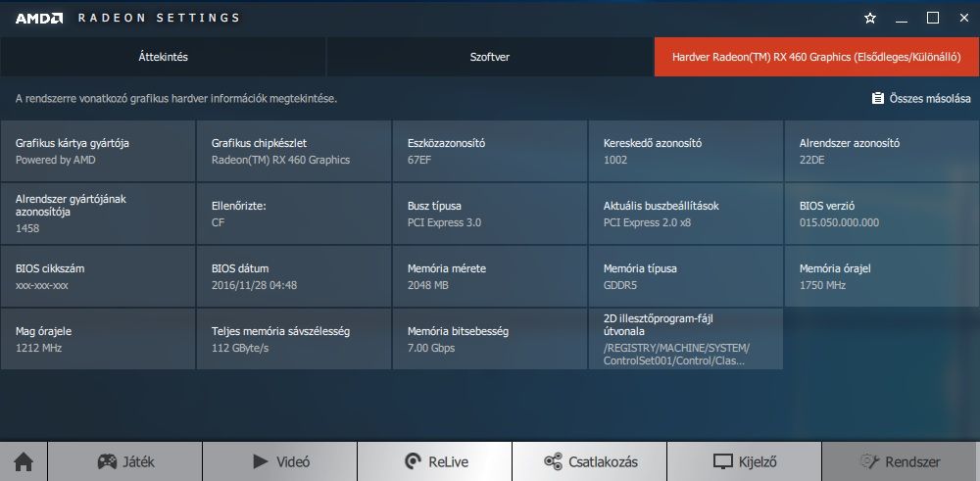980x481 pixels.
Task: Click the value 22DE
Action: pyautogui.click(x=811, y=160)
